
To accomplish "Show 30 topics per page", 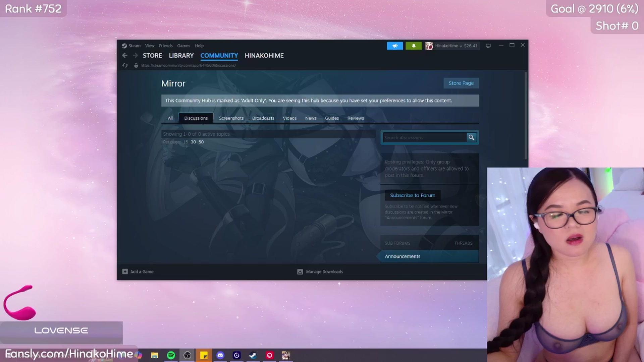I will [x=193, y=142].
